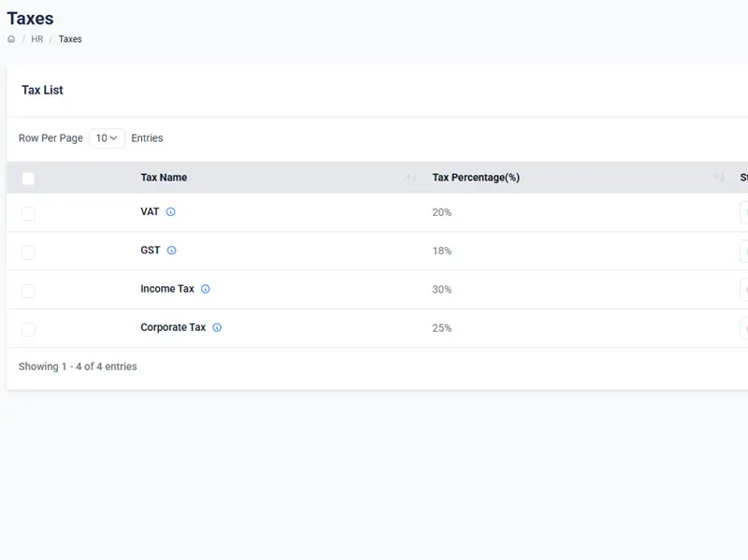Screen dimensions: 748x560
Task: Click the Tax Percentage(%) column header
Action: click(x=475, y=178)
